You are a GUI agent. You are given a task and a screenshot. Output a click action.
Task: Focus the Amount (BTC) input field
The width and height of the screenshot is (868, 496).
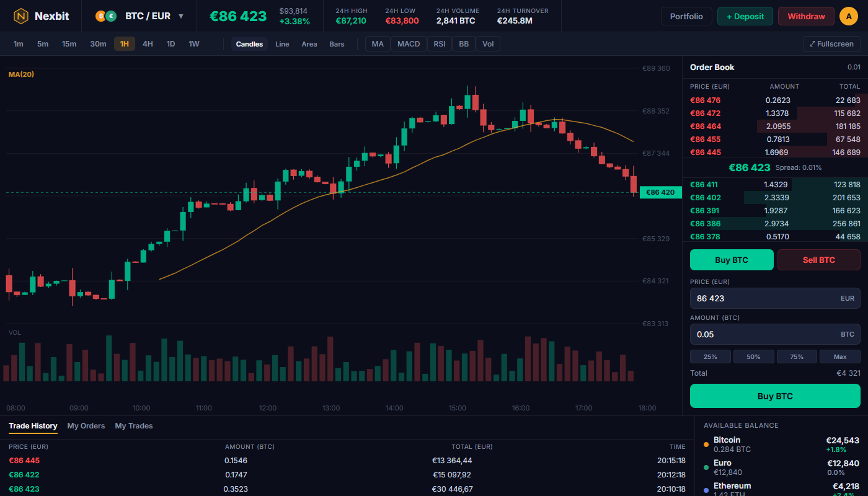pos(775,334)
